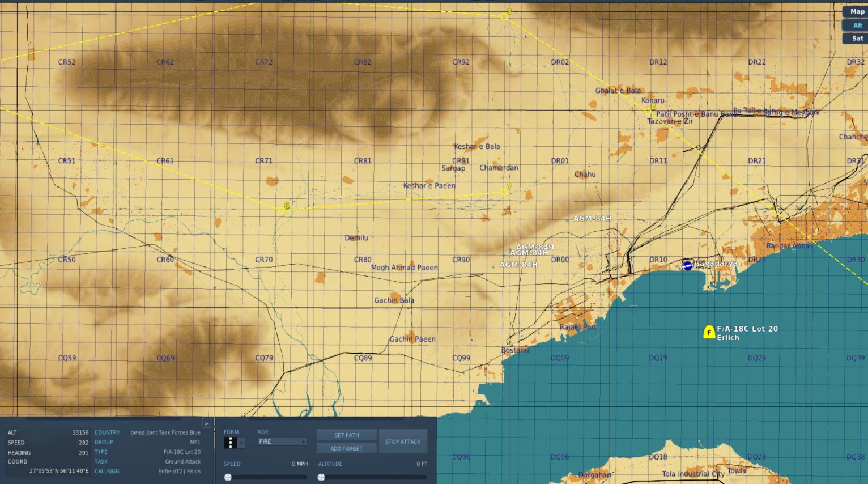Collapse the unit info panel with arrow
The image size is (868, 484).
[206, 423]
